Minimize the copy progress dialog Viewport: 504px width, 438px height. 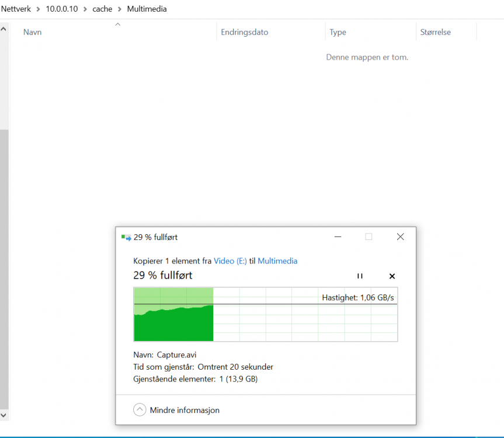pyautogui.click(x=338, y=237)
